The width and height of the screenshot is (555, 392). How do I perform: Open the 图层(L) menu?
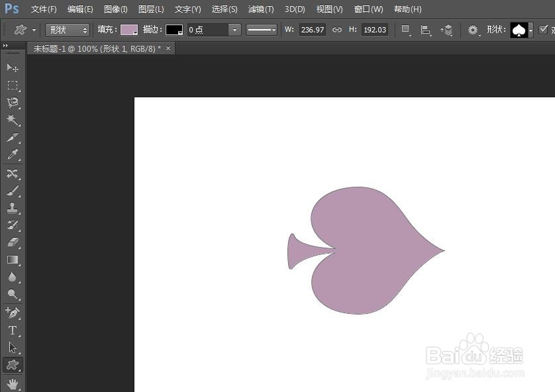point(151,9)
